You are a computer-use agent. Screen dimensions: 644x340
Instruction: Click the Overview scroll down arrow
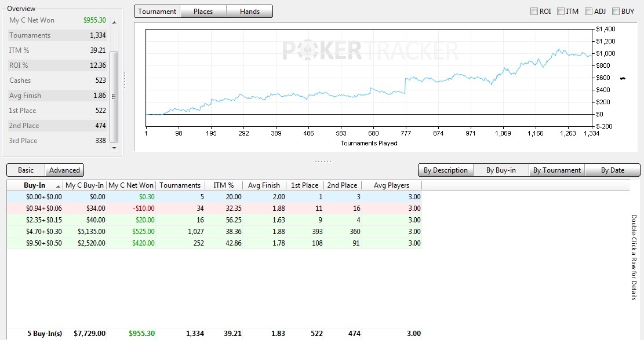point(114,148)
